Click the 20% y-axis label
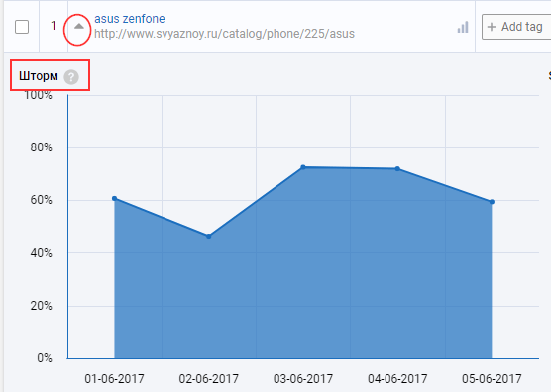Screen dimensions: 551x392 (41, 306)
